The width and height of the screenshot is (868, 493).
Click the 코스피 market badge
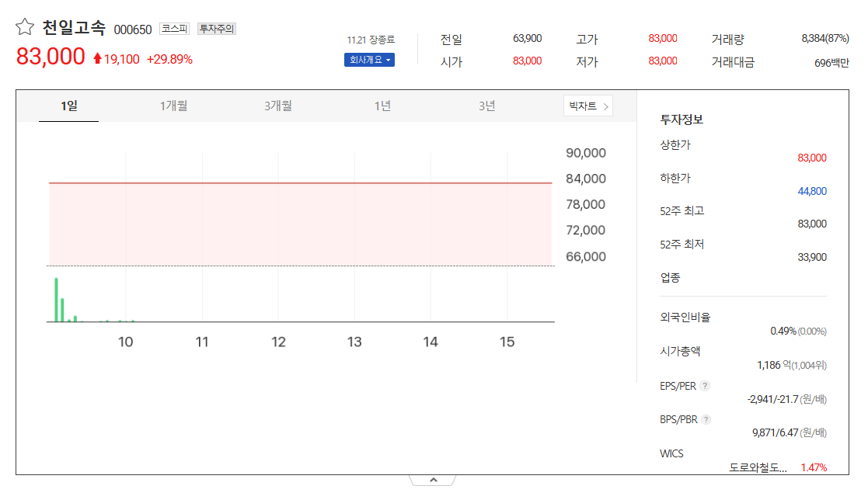174,28
